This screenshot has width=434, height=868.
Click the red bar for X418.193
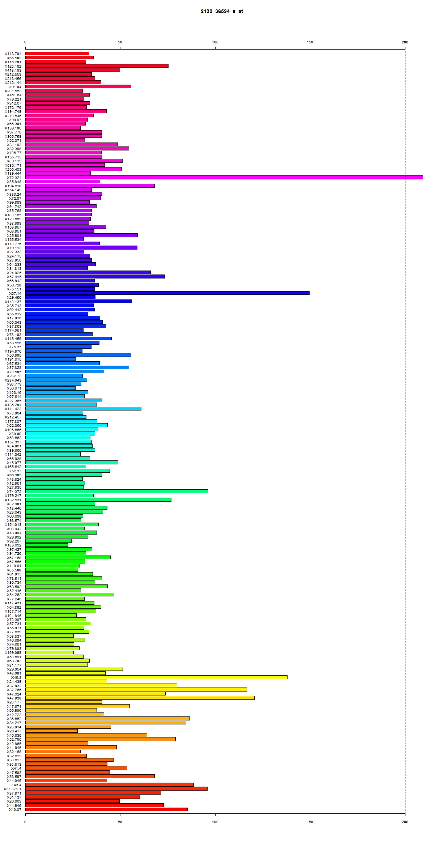tap(73, 70)
